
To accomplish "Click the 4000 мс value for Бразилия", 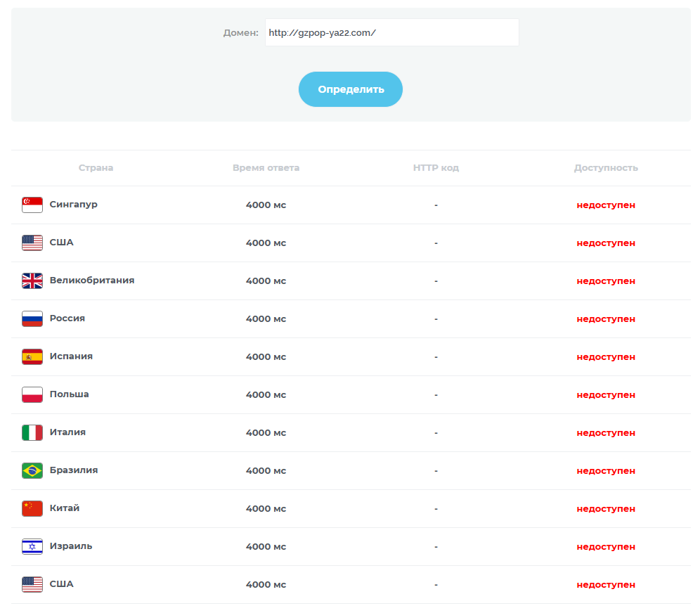I will click(x=266, y=470).
